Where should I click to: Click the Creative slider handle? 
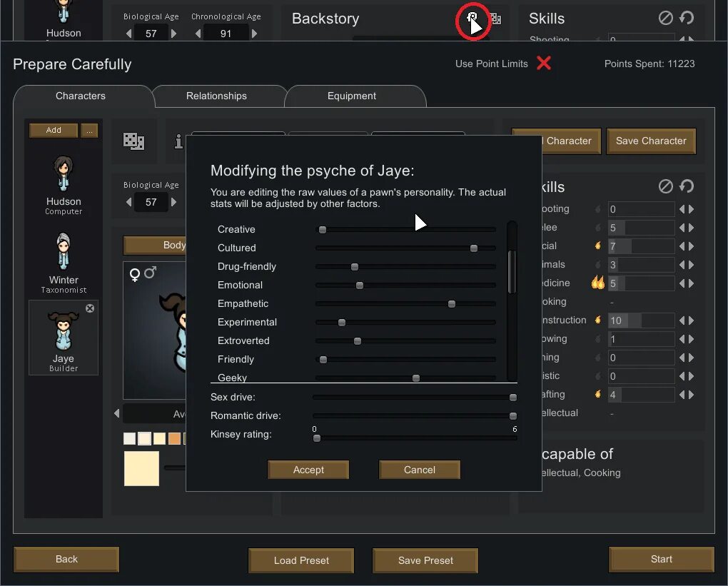coord(322,229)
